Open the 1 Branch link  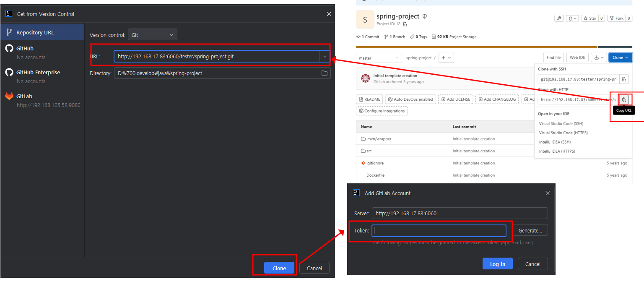(x=395, y=37)
